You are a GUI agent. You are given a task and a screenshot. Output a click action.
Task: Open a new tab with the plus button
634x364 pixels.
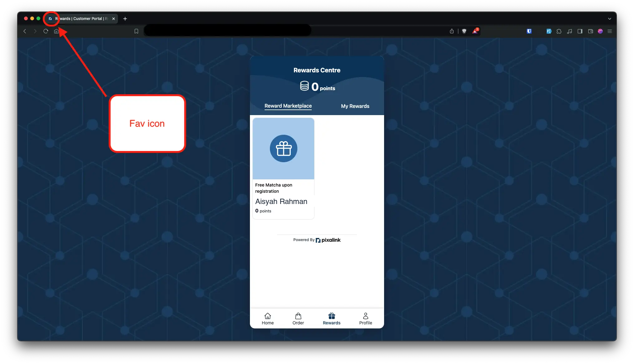(x=125, y=19)
